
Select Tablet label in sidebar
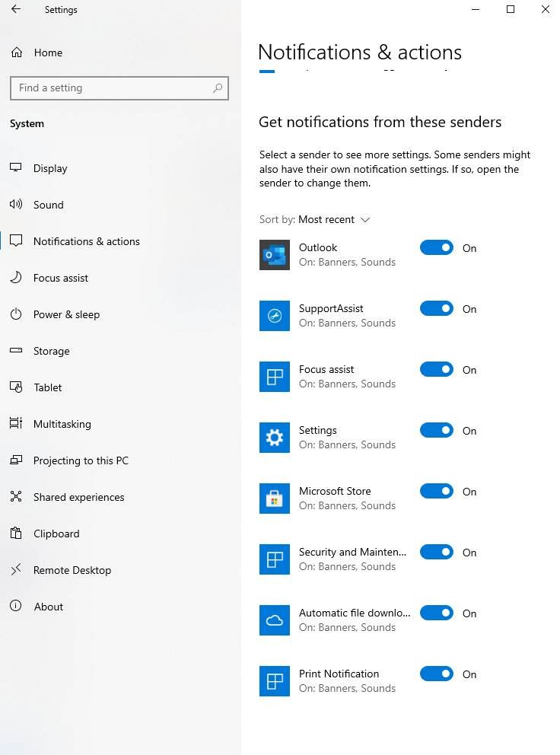click(x=48, y=387)
